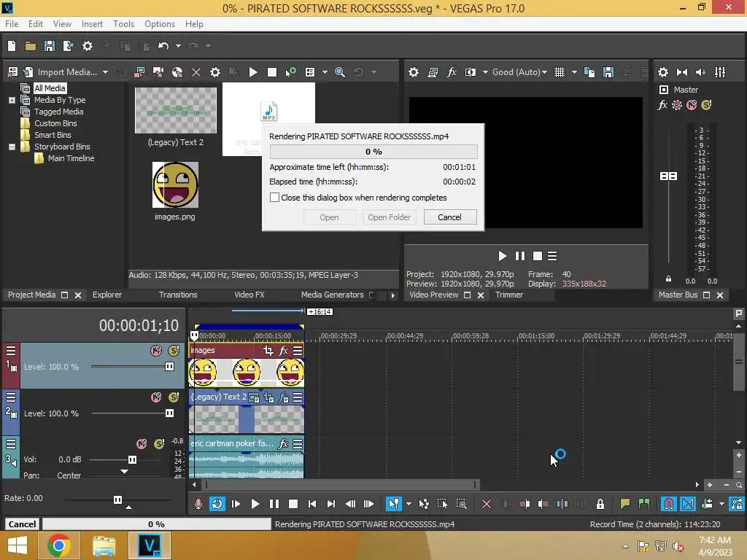Toggle Enable Snapping magnet icon

(669, 504)
